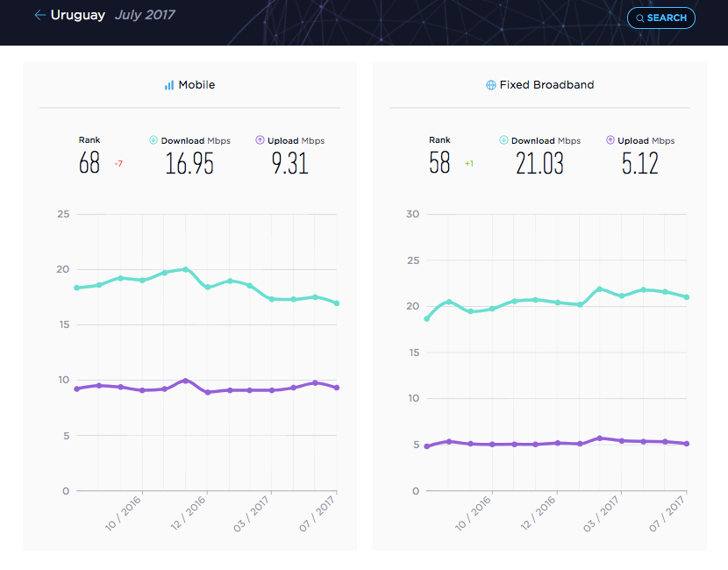
Task: Click the Fixed Broadband download arrow icon
Action: coord(503,140)
